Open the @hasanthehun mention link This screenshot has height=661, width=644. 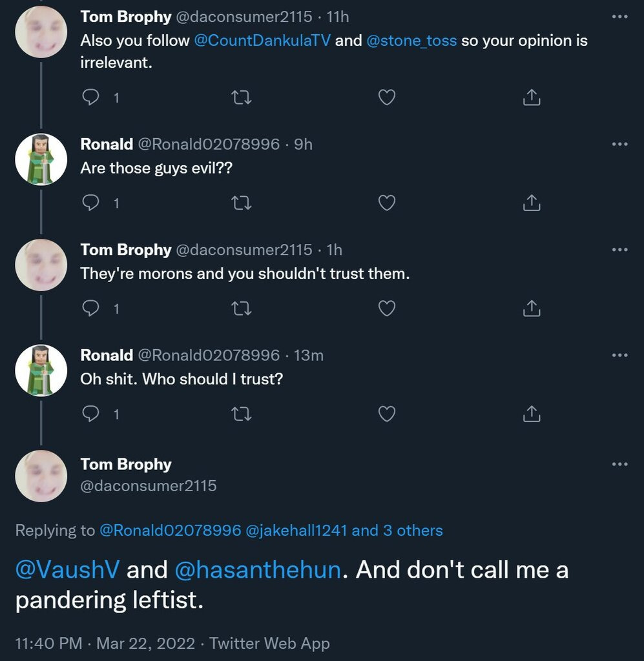pyautogui.click(x=256, y=570)
